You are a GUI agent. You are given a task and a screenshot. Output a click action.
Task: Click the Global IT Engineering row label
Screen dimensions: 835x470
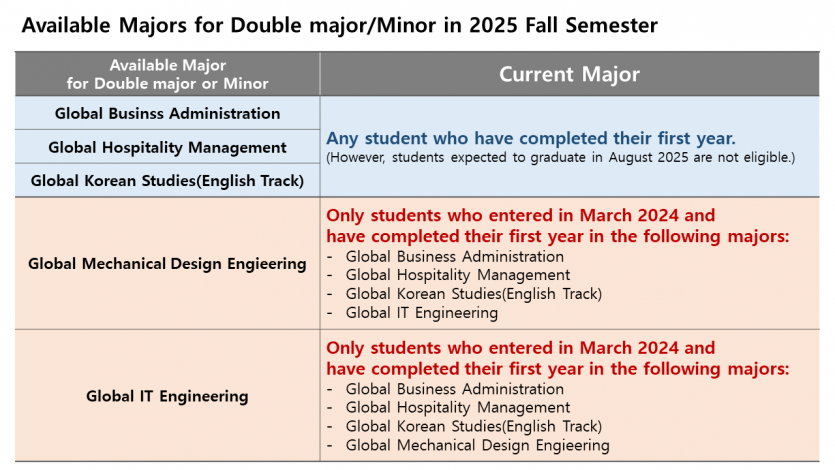[x=167, y=396]
